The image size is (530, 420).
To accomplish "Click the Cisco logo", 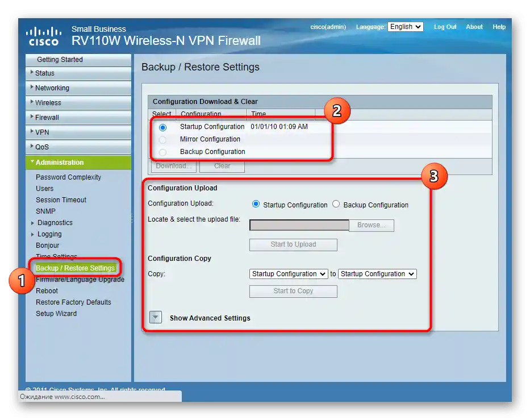I will (x=44, y=36).
